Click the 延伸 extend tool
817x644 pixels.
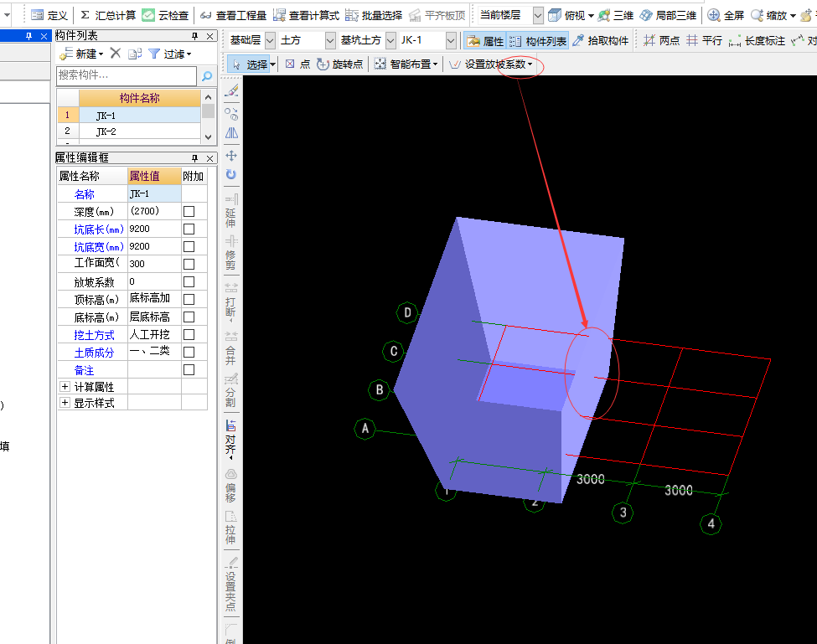[x=230, y=210]
